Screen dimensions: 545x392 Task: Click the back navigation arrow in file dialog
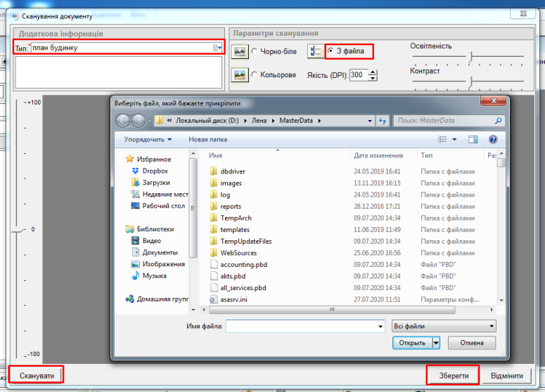tap(123, 121)
